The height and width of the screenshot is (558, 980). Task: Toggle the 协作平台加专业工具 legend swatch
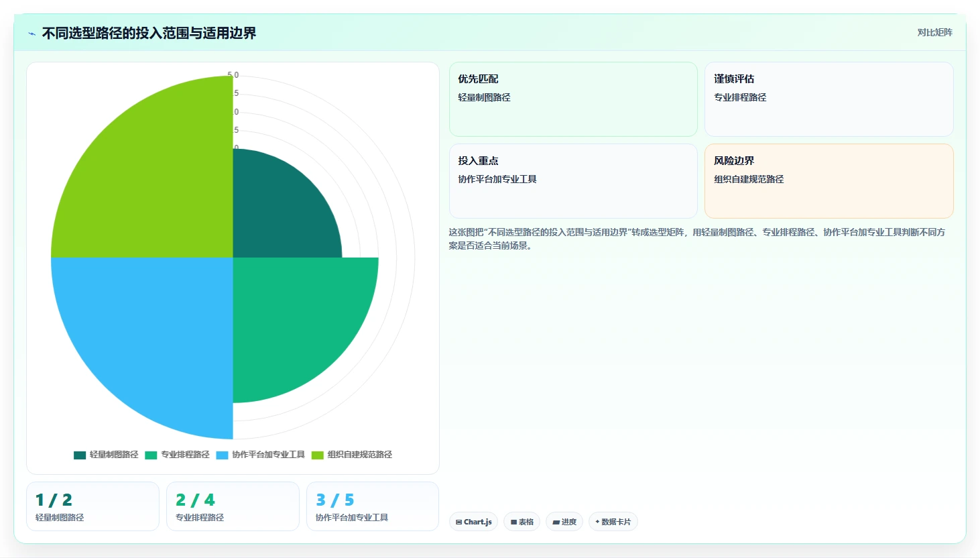(x=222, y=455)
